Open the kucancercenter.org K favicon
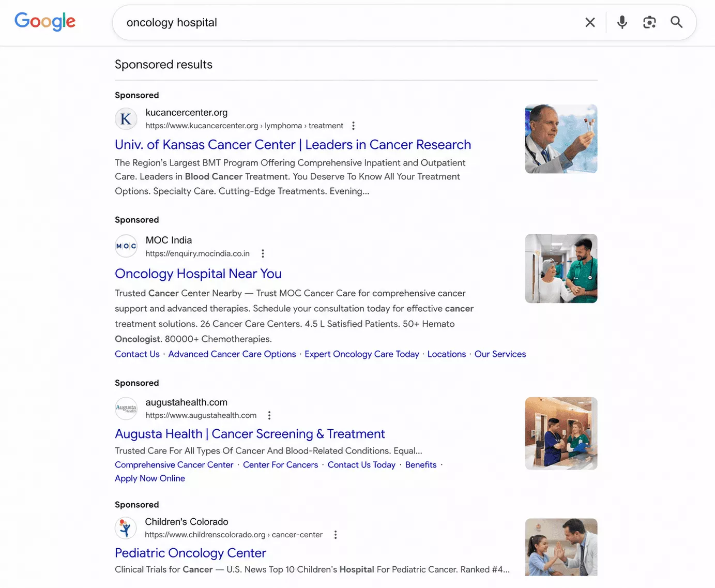The width and height of the screenshot is (715, 588). pos(126,119)
